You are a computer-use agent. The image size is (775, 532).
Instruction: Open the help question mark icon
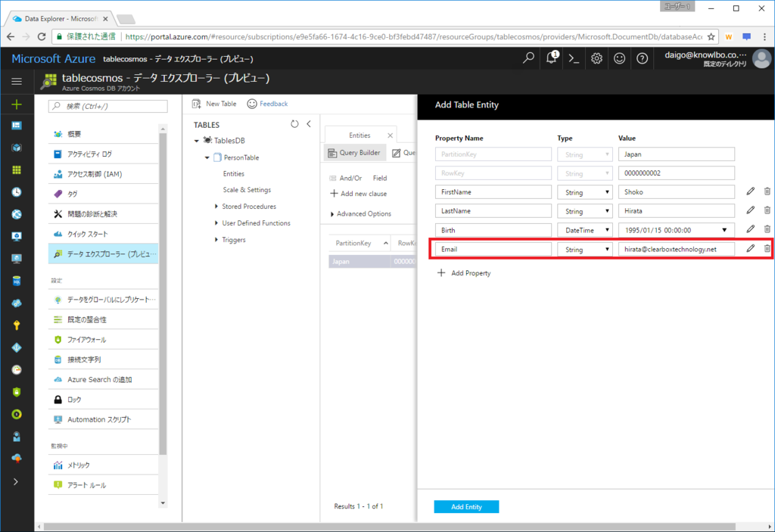[642, 58]
